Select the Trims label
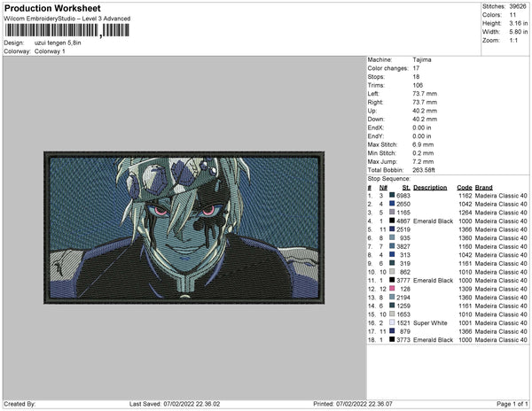 pos(376,85)
